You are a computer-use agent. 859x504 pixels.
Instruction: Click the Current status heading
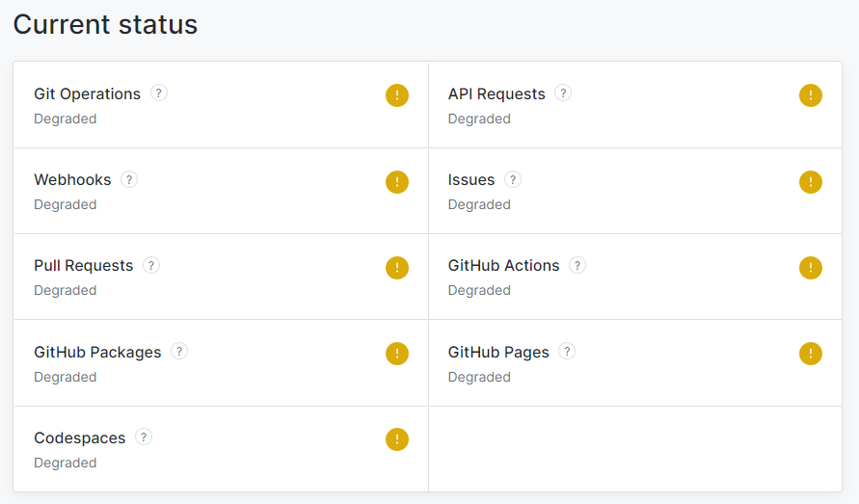tap(105, 25)
